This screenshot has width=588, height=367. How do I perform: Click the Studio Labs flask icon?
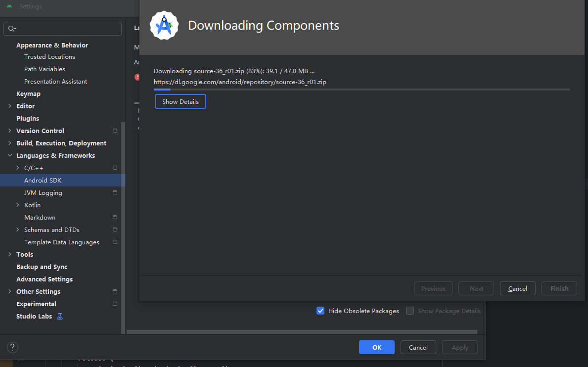[60, 316]
